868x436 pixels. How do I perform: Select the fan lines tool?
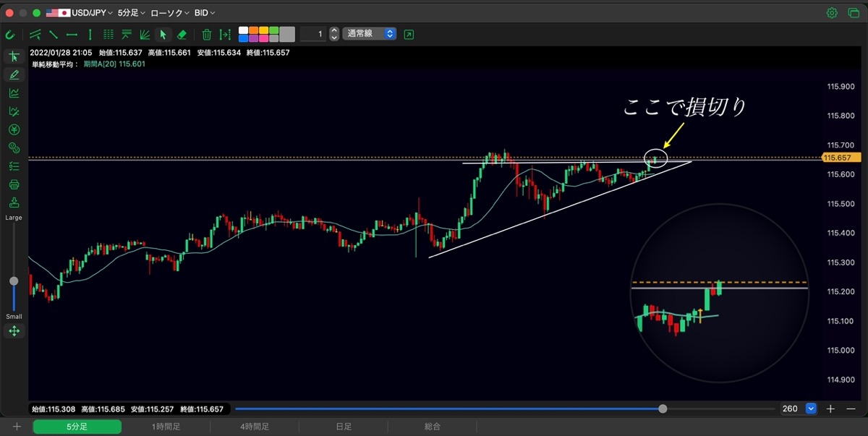click(145, 34)
